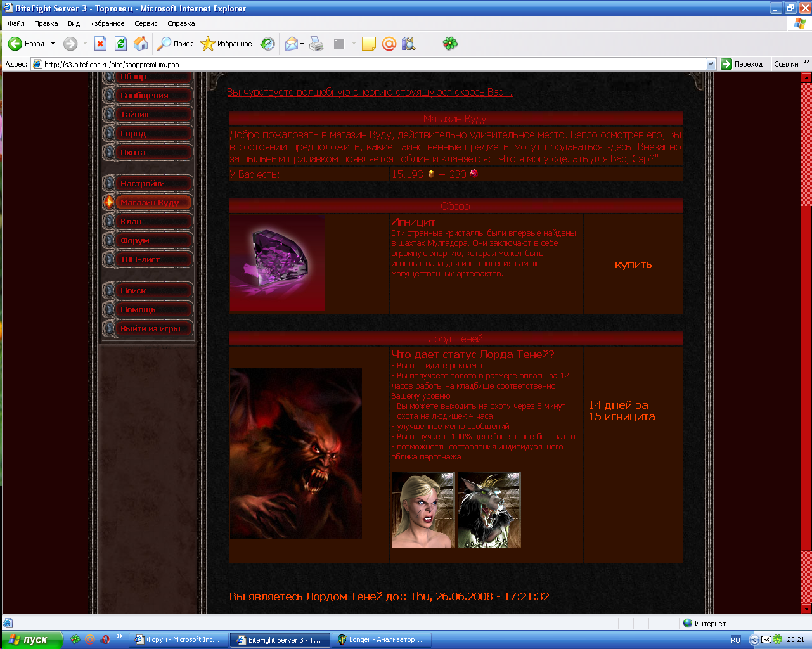Viewport: 812px width, 649px height.
Task: Open Обзор in the game sidebar
Action: pos(148,77)
